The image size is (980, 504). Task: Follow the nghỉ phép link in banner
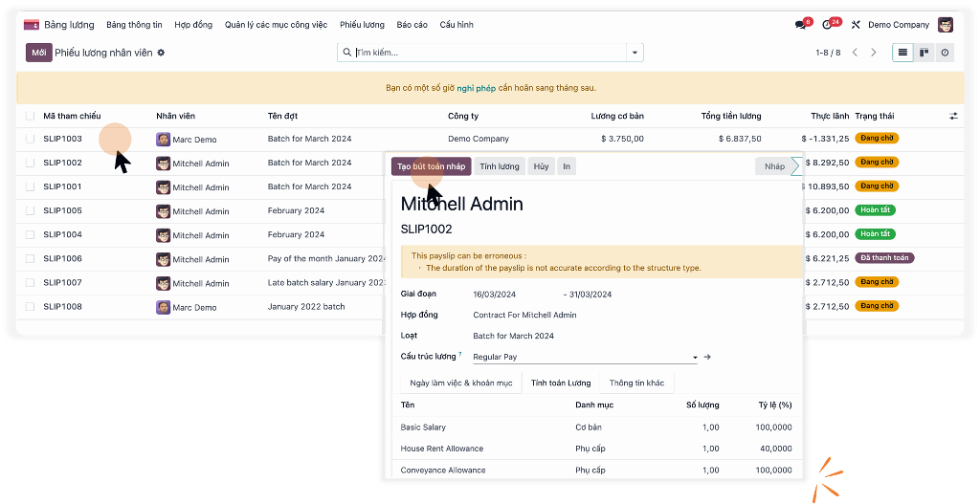click(477, 88)
